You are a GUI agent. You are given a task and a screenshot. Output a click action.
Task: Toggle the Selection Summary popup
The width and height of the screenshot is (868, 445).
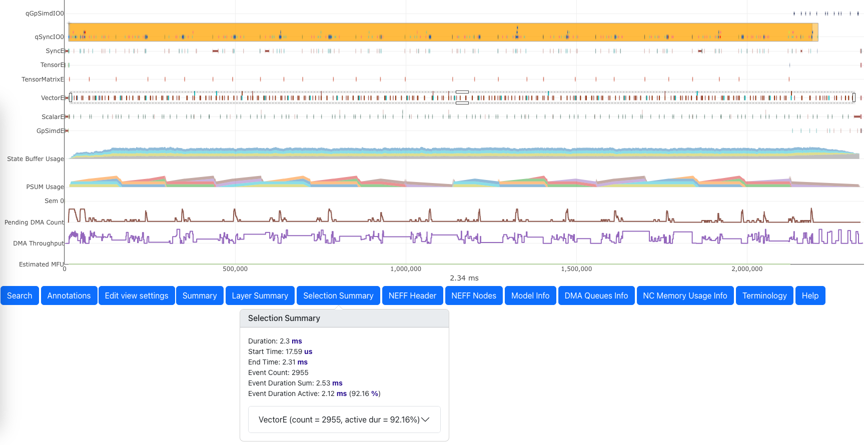338,295
